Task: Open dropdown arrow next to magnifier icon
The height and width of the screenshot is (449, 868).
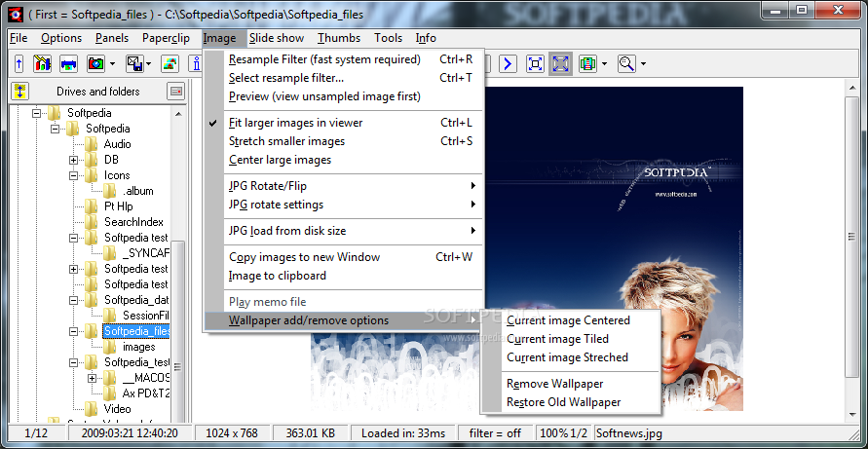Action: click(643, 63)
